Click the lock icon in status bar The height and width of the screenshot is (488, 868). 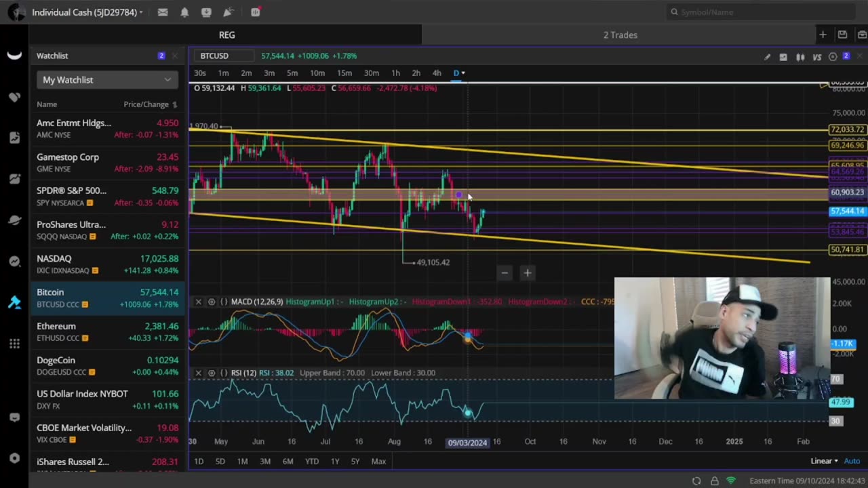coord(714,481)
